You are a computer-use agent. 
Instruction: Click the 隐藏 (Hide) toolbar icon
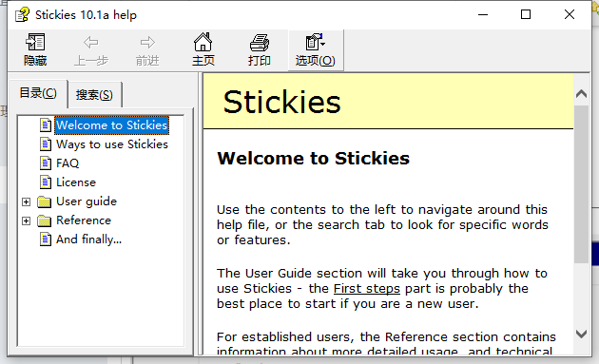(x=35, y=42)
